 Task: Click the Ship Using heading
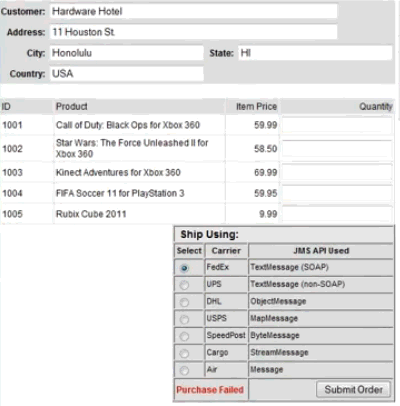tap(209, 234)
